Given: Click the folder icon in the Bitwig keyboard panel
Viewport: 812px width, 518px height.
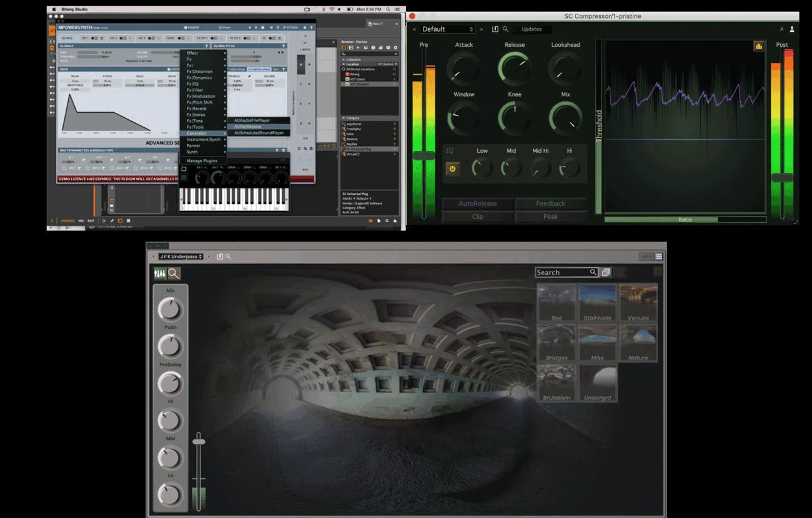Looking at the screenshot, I should tap(184, 169).
